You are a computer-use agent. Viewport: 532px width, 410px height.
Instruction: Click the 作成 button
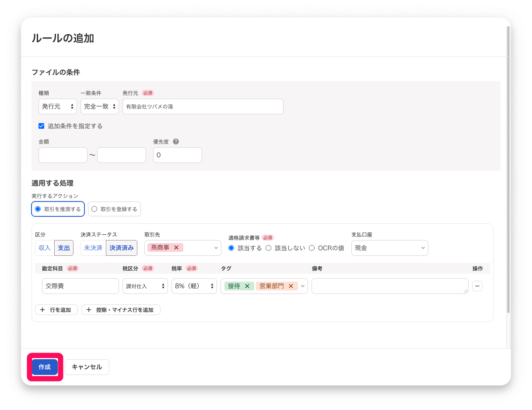(x=45, y=367)
